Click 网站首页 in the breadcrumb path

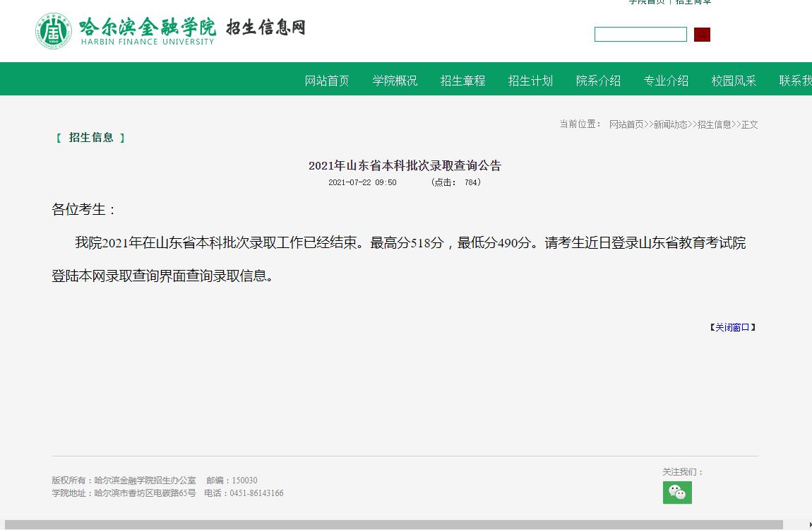point(626,124)
